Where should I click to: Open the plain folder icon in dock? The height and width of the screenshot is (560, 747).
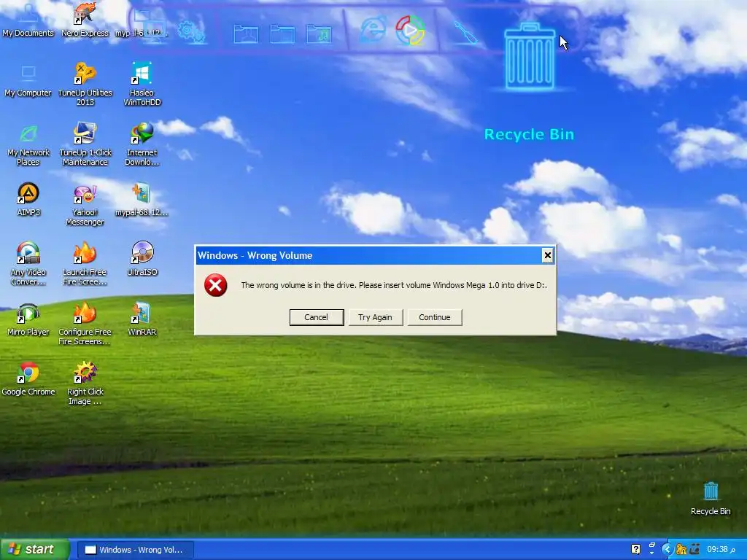coord(282,34)
